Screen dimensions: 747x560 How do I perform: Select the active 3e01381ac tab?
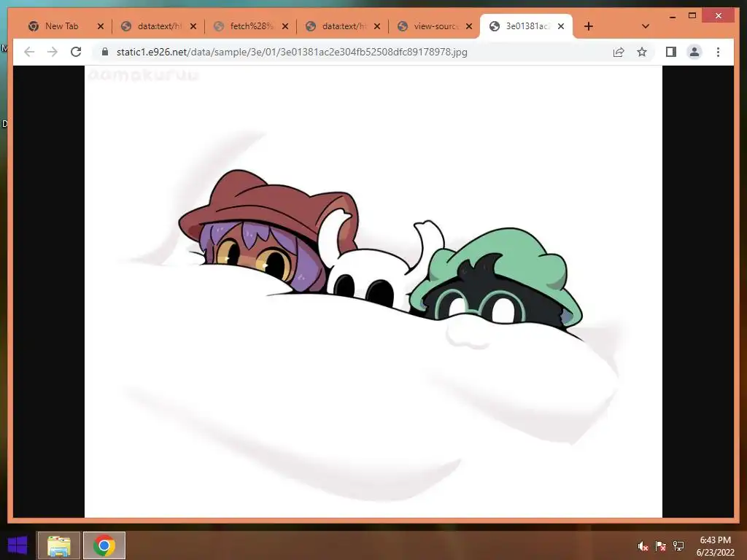tap(527, 26)
